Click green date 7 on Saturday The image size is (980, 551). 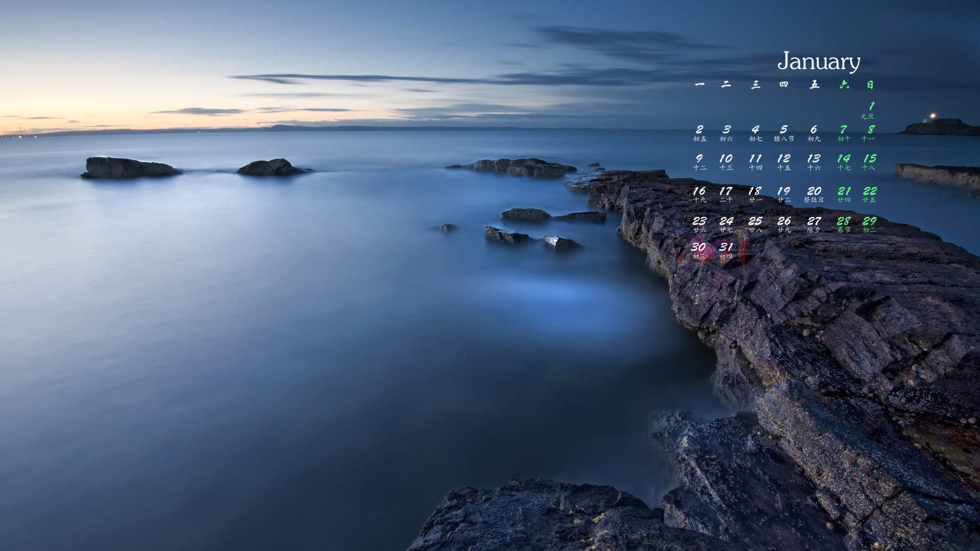pyautogui.click(x=844, y=133)
